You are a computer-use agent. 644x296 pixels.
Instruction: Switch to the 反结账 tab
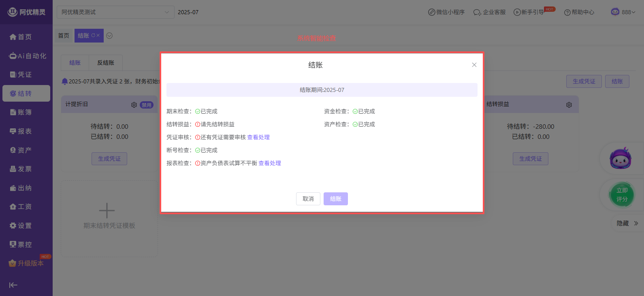106,63
